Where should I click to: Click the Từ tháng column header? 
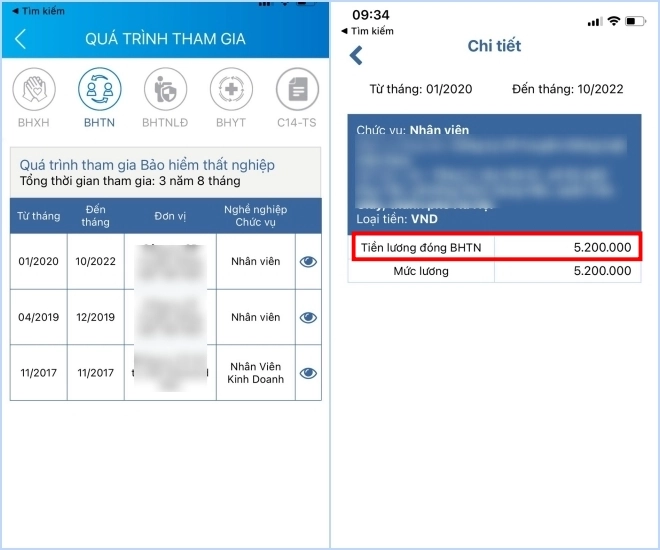click(39, 216)
